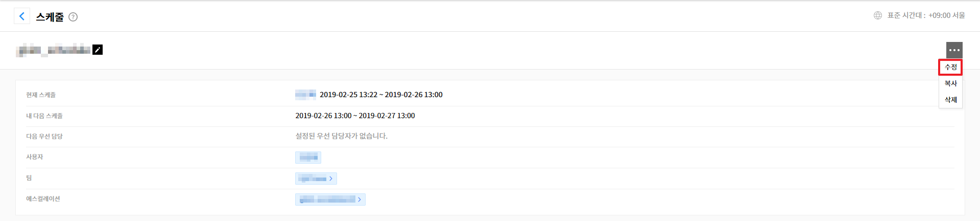The image size is (980, 221).
Task: Click the 다음 우선 담당 row label
Action: (x=44, y=137)
